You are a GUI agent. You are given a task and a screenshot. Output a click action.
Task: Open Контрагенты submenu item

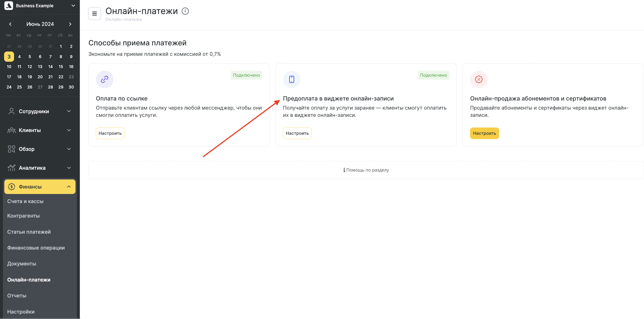pyautogui.click(x=24, y=216)
